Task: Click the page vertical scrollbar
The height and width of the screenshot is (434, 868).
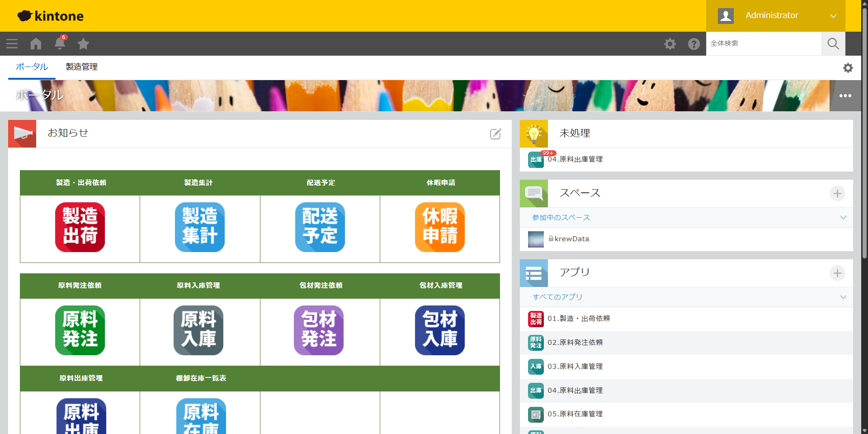Action: pyautogui.click(x=864, y=136)
